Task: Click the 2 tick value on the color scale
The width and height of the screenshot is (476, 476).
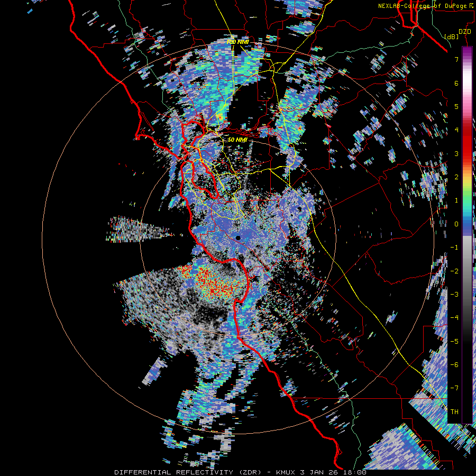Action: 456,177
